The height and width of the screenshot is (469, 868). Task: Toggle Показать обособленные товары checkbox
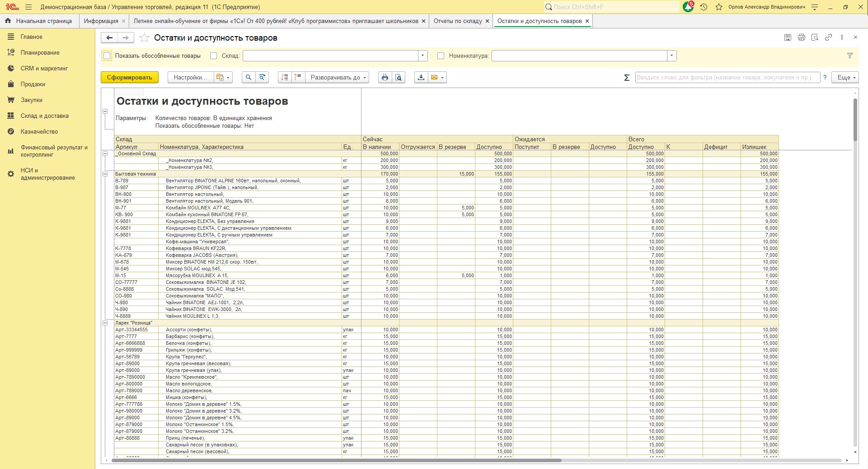pos(107,56)
